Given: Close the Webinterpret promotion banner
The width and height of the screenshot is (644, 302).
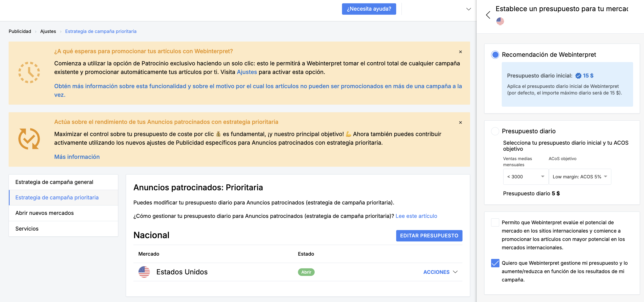Looking at the screenshot, I should click(460, 52).
